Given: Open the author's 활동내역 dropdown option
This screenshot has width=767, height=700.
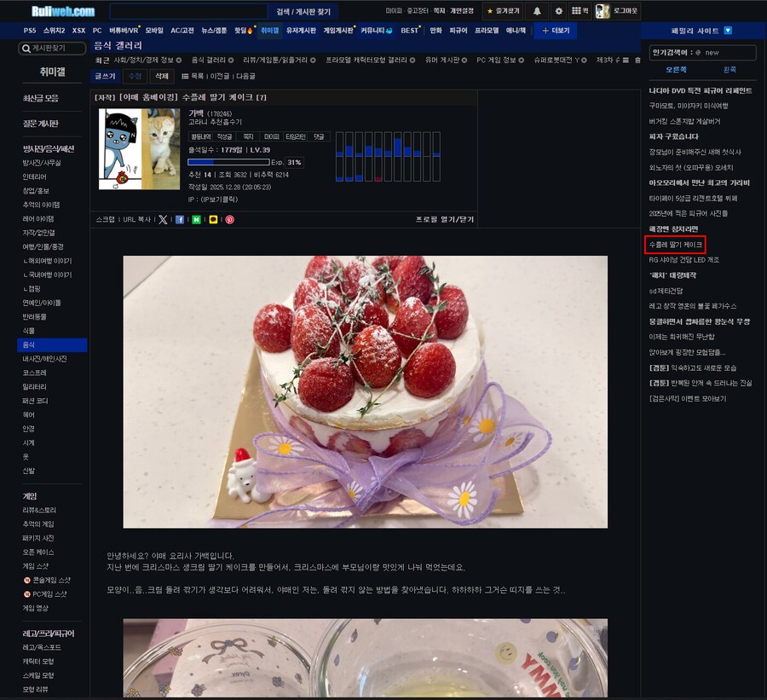Looking at the screenshot, I should point(200,136).
